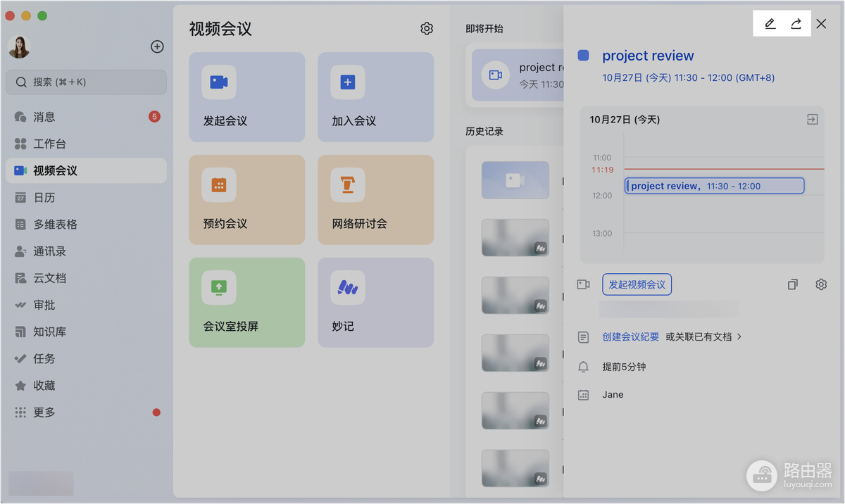Close the project review event panel

pyautogui.click(x=821, y=24)
